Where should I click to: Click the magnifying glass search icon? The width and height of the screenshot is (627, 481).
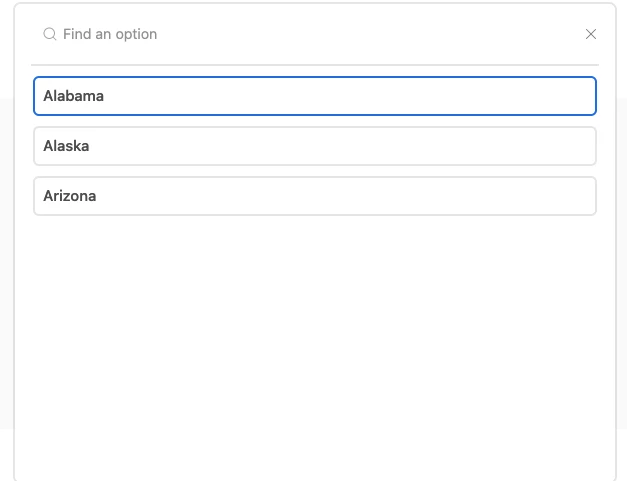(50, 34)
